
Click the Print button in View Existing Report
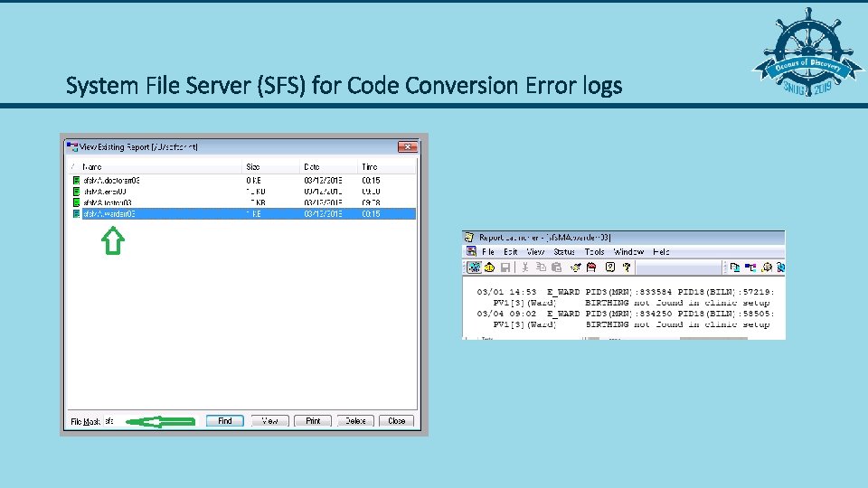(x=313, y=421)
